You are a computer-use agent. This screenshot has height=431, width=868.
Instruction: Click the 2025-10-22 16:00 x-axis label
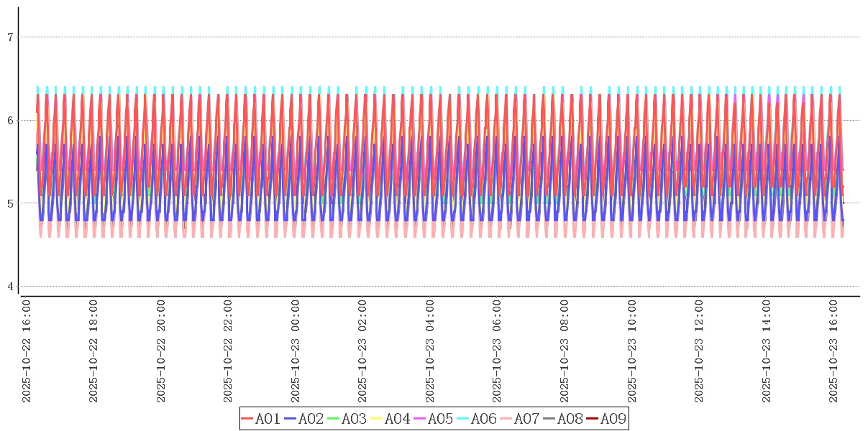pos(27,352)
